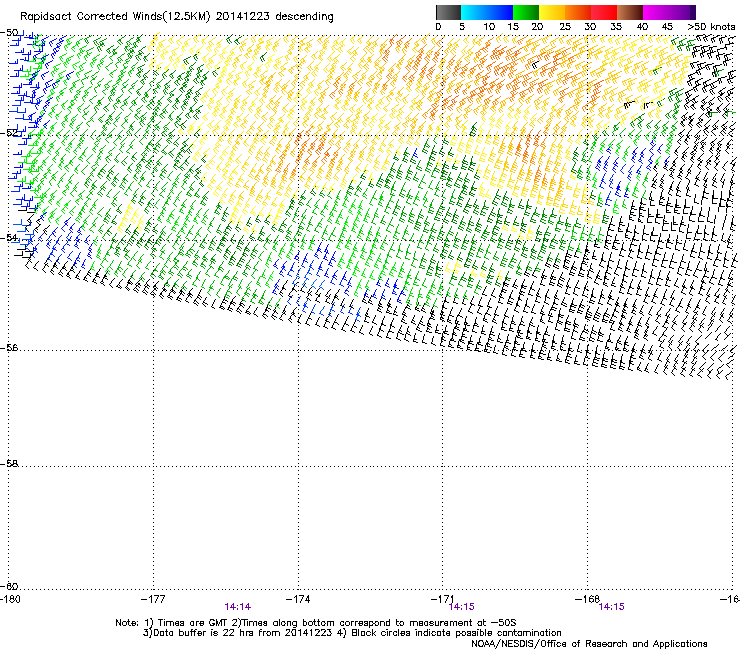Click the purple 45-50 knots color segment
The image size is (740, 650).
(x=682, y=12)
